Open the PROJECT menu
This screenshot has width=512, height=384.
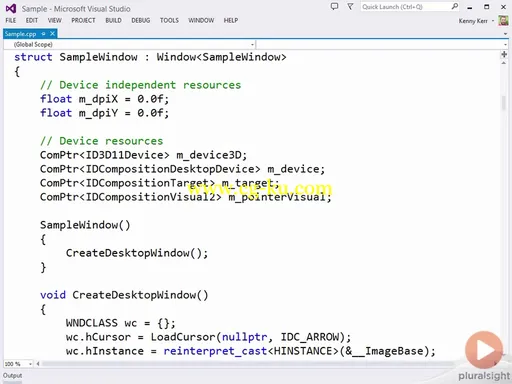click(x=83, y=21)
